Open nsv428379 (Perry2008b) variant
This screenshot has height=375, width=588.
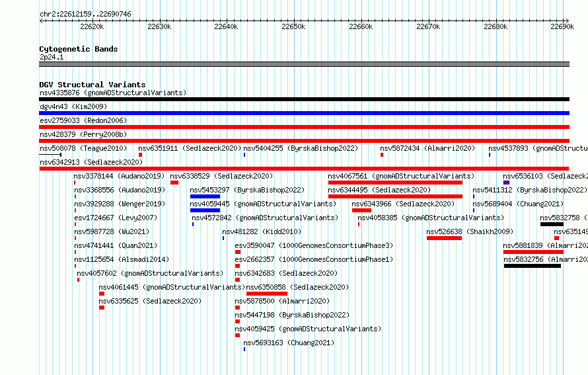coord(83,134)
